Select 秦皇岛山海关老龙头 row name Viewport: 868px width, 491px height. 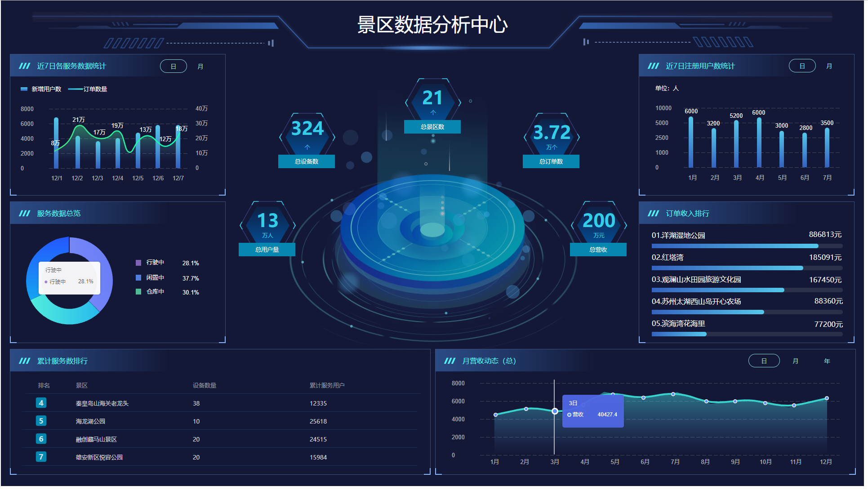click(102, 404)
